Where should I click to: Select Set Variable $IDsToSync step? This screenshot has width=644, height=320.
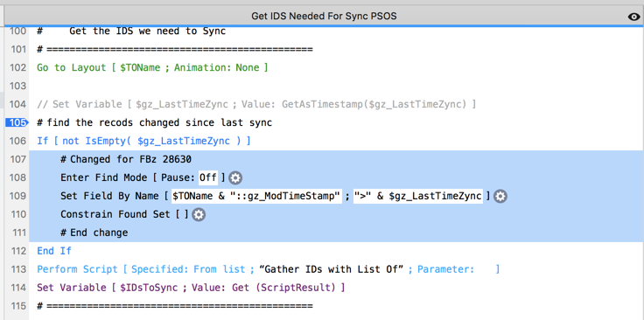click(191, 288)
